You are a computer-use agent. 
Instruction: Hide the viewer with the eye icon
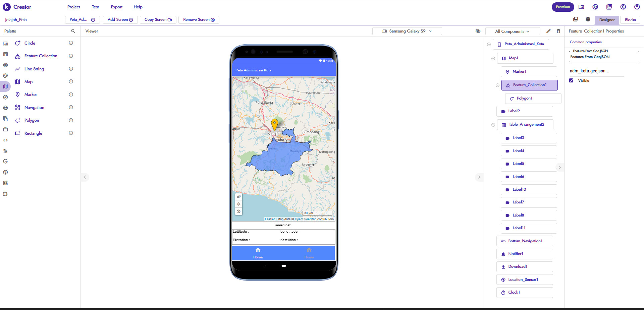478,31
